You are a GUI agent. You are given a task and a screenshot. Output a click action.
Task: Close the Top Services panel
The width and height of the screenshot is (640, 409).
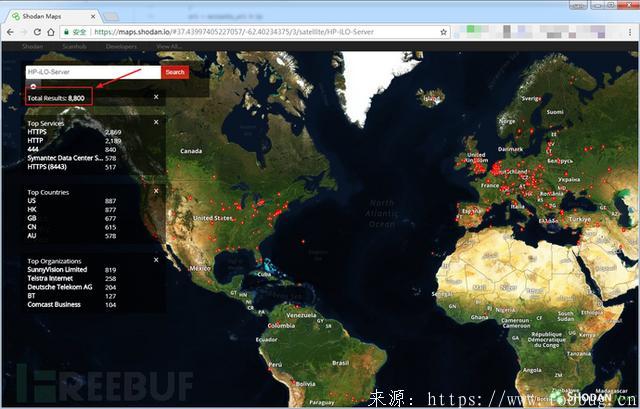(x=156, y=122)
